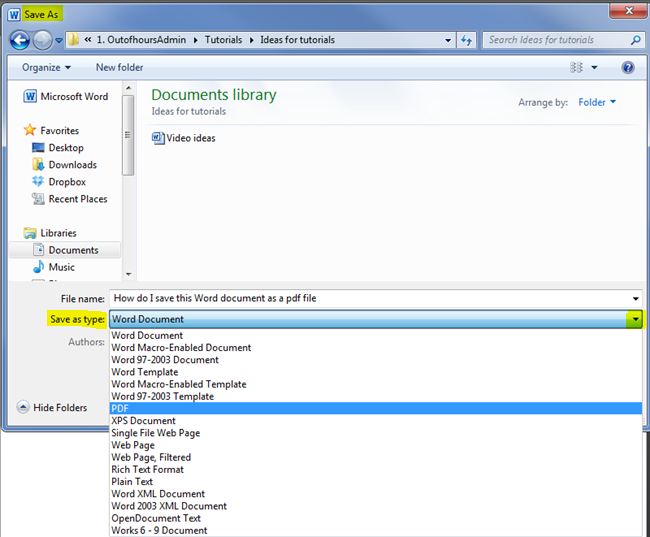Choose Word Macro-Enabled Template type
Viewport: 650px width, 537px height.
(376, 384)
